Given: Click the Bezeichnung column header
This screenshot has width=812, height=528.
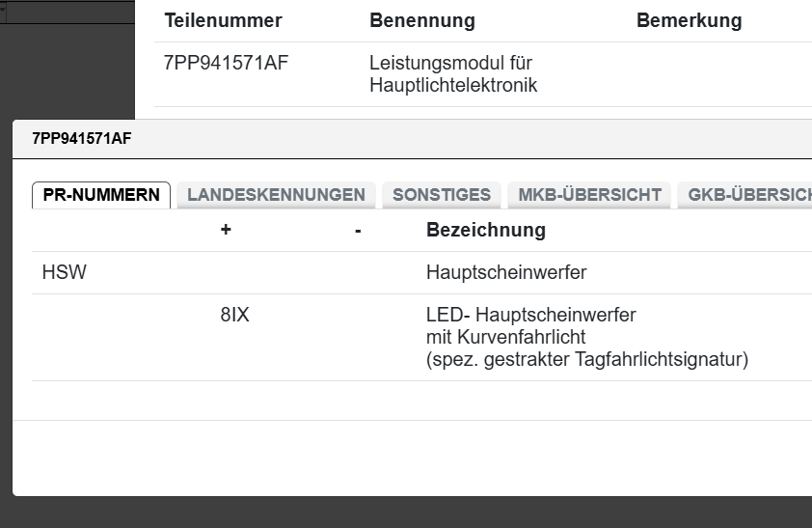Looking at the screenshot, I should [x=485, y=231].
